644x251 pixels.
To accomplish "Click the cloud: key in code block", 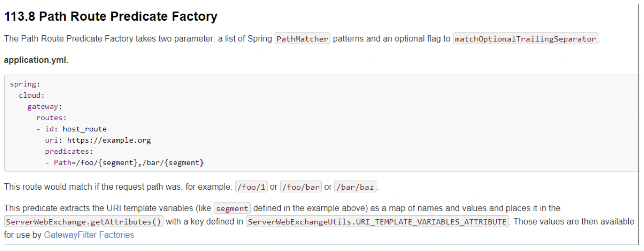I will click(31, 95).
